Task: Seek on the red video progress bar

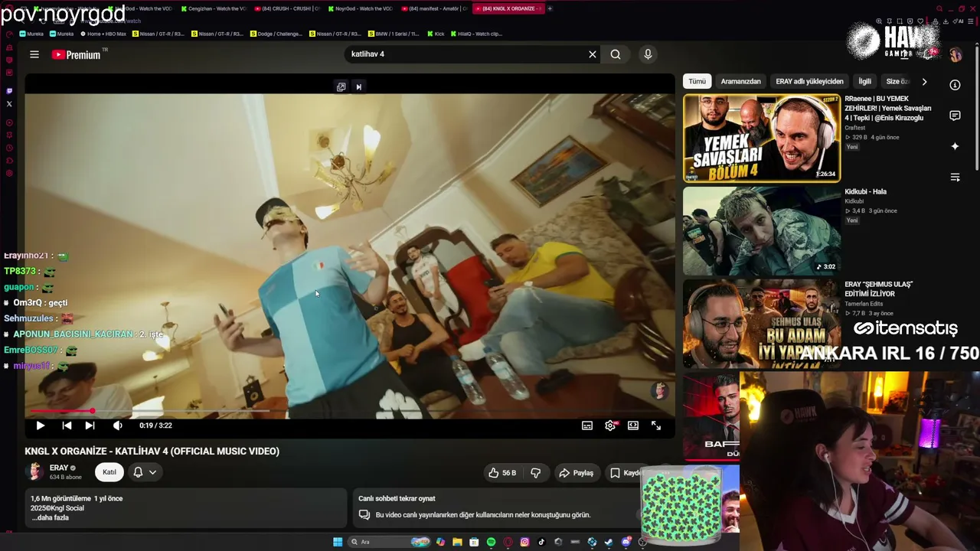Action: tap(350, 411)
